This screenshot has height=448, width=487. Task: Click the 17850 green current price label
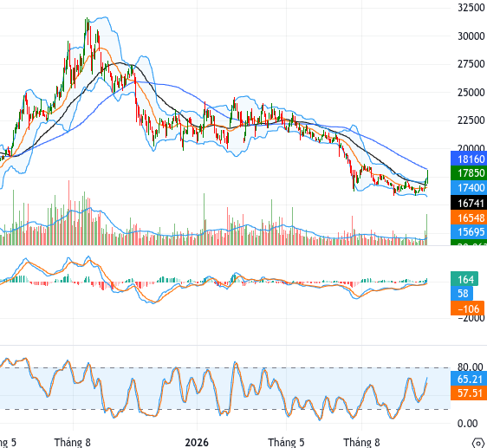pyautogui.click(x=469, y=173)
